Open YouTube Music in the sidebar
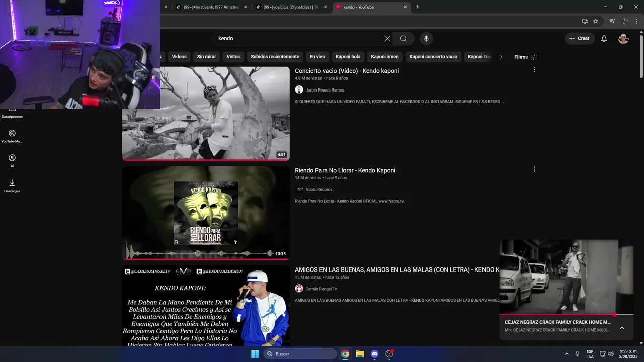The height and width of the screenshot is (362, 644). 12,136
